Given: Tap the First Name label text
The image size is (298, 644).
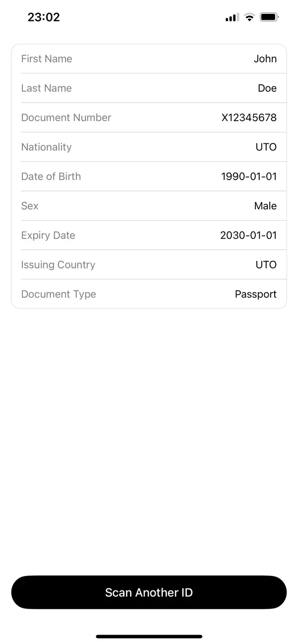Looking at the screenshot, I should coord(47,59).
